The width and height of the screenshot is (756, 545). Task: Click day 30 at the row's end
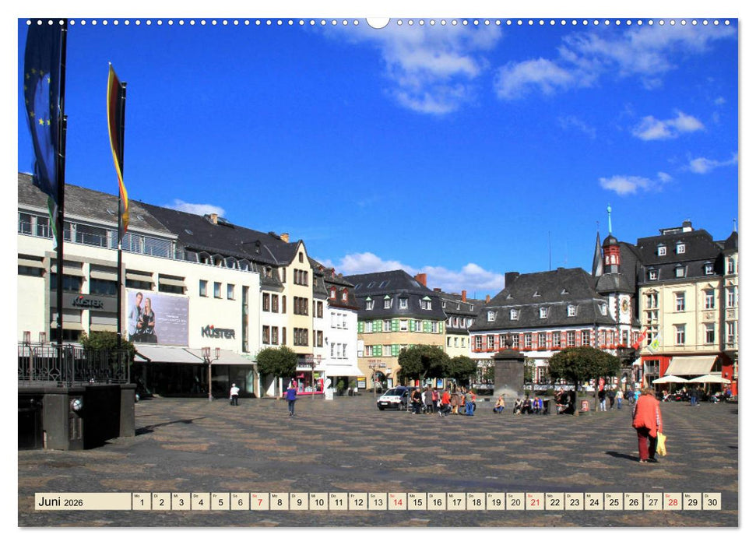[711, 501]
